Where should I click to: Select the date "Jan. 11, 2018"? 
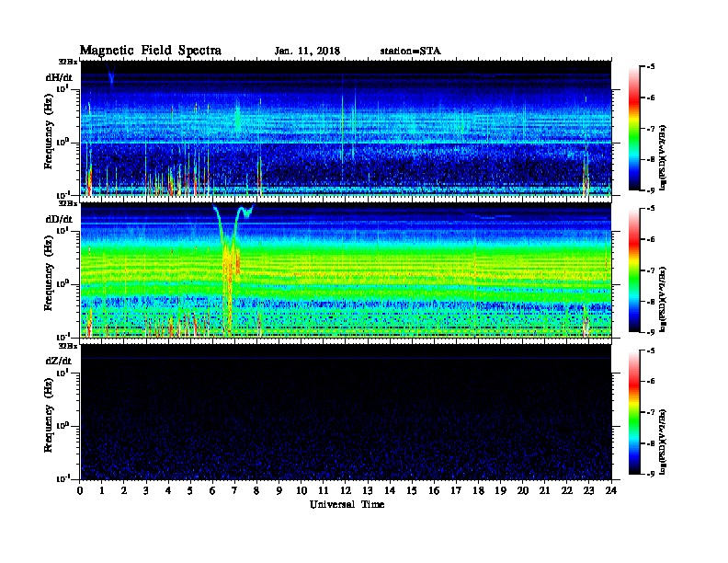(x=307, y=52)
